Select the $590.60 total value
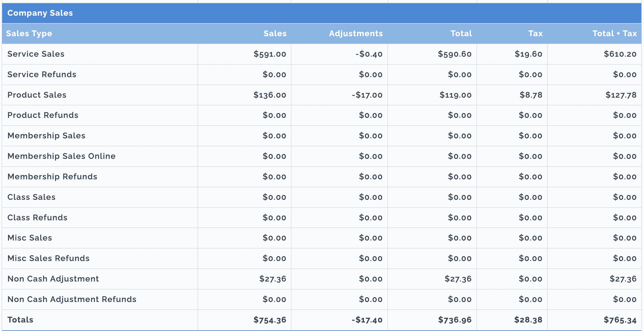 click(455, 54)
